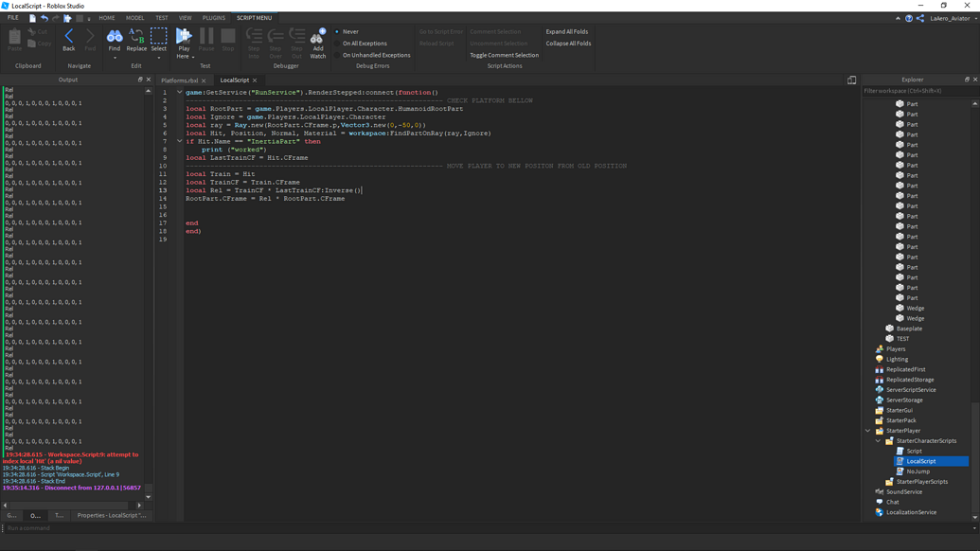The height and width of the screenshot is (551, 980).
Task: Switch to the PLUGINS ribbon tab
Action: [x=214, y=17]
